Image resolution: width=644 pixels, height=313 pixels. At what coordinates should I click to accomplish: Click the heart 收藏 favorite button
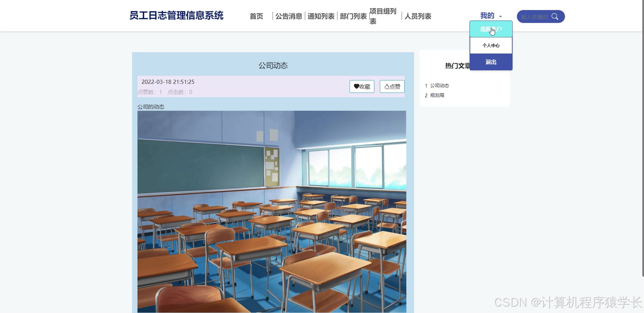362,86
